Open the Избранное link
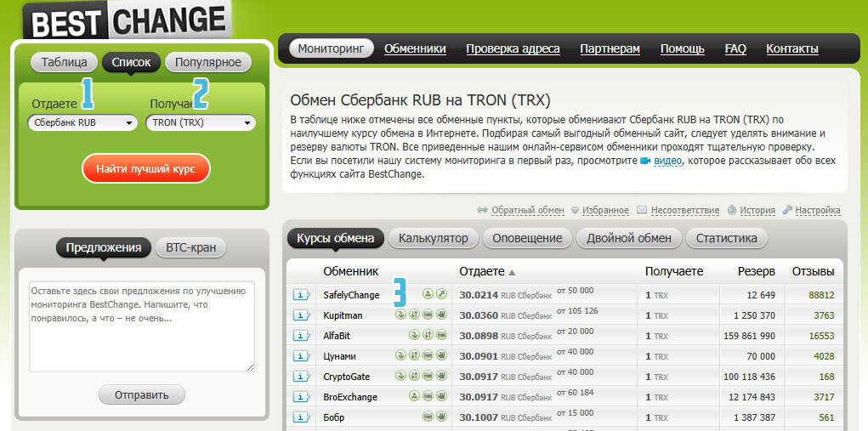Screen dimensions: 868x431 pyautogui.click(x=605, y=210)
